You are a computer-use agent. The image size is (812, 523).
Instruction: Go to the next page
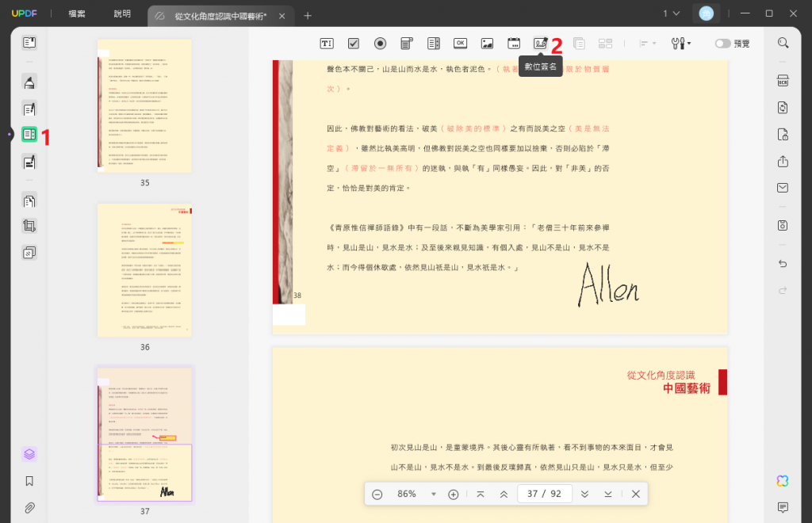pos(584,494)
